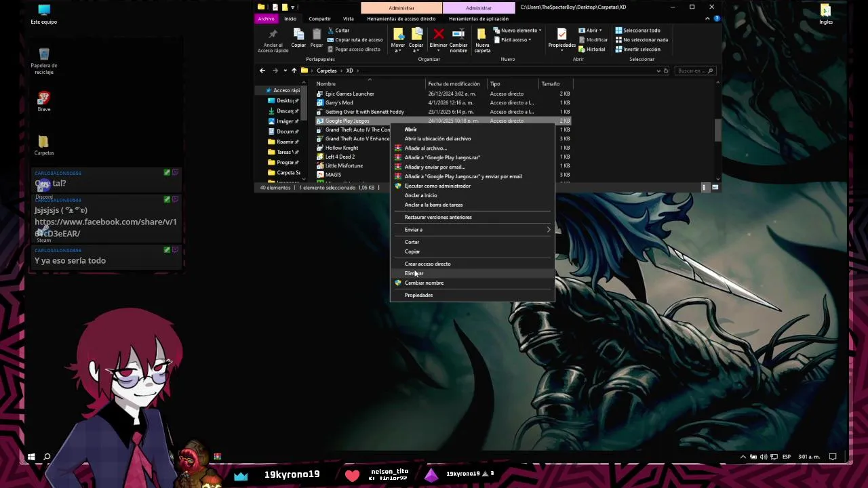The height and width of the screenshot is (488, 868).
Task: Click Invertir selección
Action: (637, 49)
